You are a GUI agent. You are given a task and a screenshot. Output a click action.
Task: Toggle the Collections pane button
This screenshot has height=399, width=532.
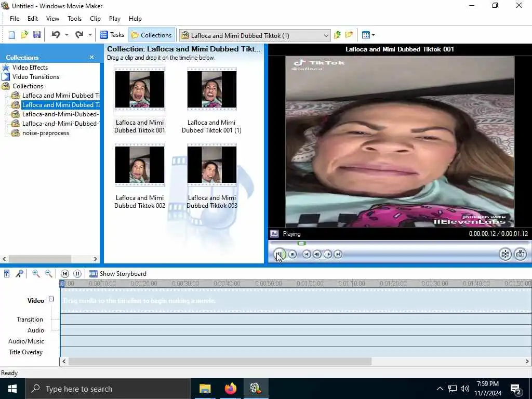pos(152,35)
